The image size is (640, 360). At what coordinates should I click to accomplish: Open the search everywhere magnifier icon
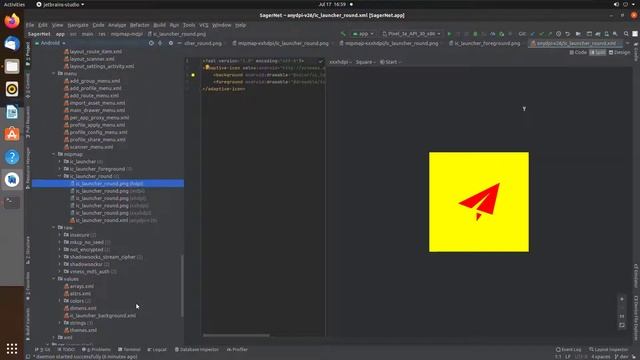[x=626, y=34]
